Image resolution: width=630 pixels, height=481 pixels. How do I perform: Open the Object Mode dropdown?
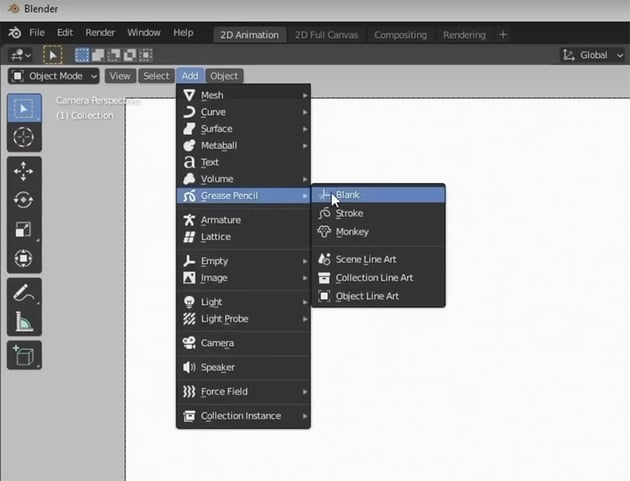pyautogui.click(x=54, y=76)
